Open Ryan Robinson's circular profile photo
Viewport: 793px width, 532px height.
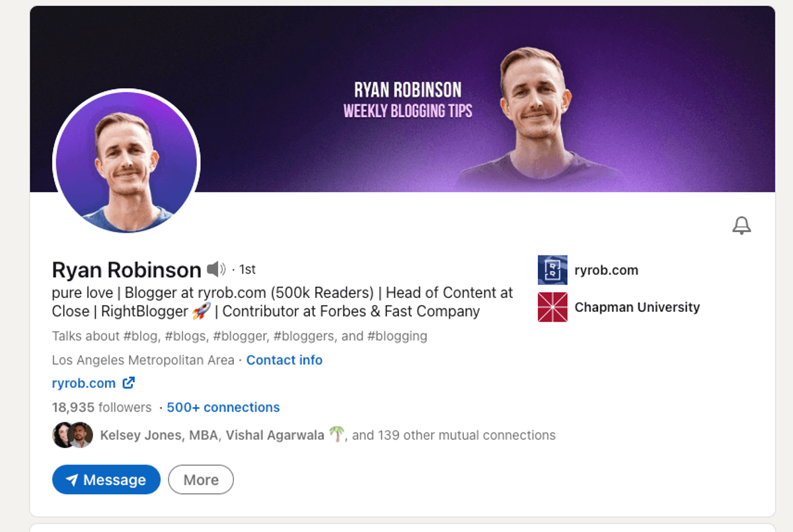pos(126,163)
